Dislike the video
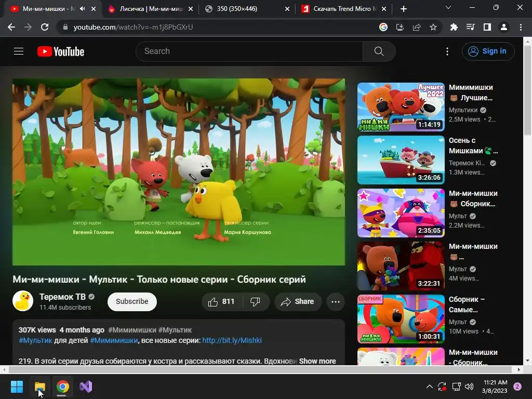The width and height of the screenshot is (532, 399). 255,302
